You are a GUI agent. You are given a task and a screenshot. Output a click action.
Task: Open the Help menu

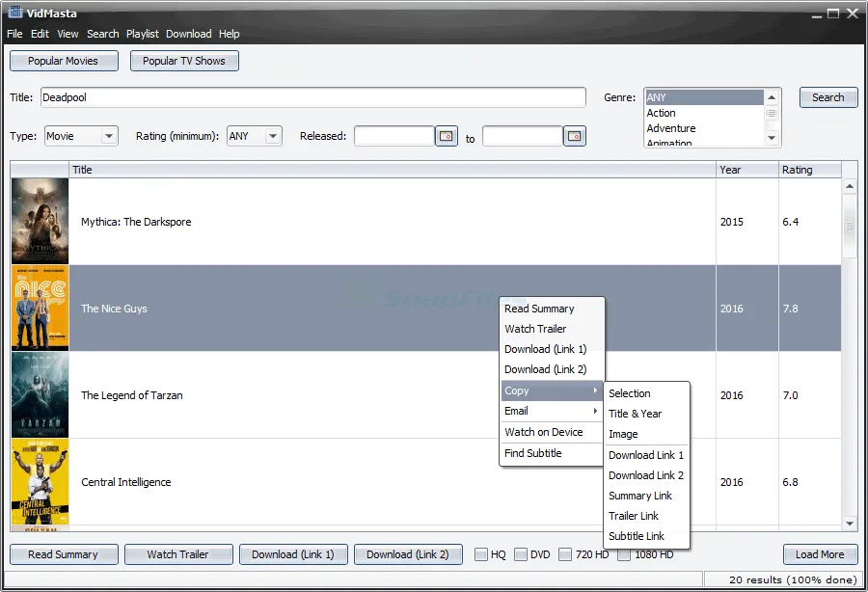[x=230, y=34]
